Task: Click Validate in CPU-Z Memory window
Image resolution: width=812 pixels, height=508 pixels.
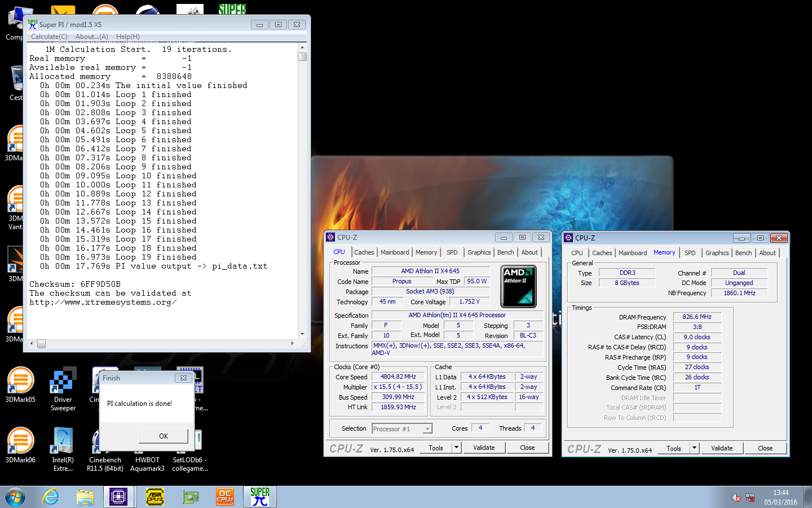Action: point(722,448)
